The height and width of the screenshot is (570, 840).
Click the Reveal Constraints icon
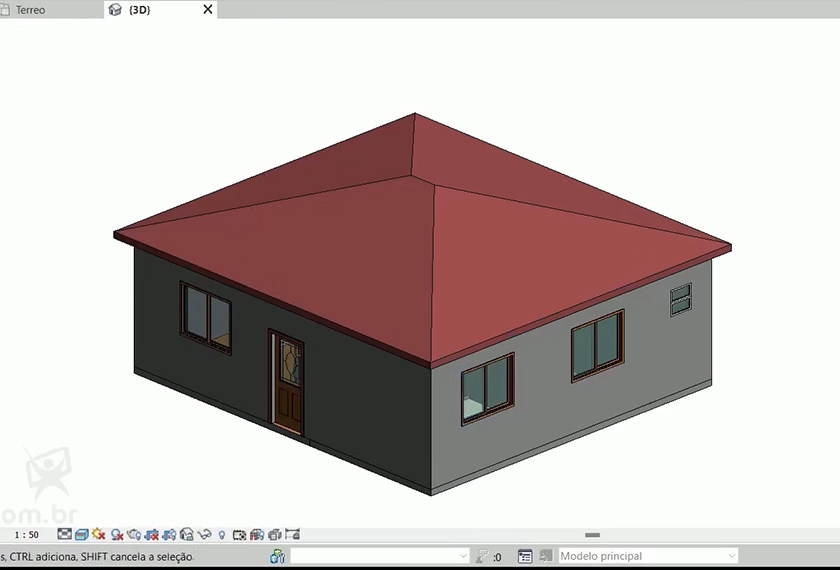tap(292, 535)
